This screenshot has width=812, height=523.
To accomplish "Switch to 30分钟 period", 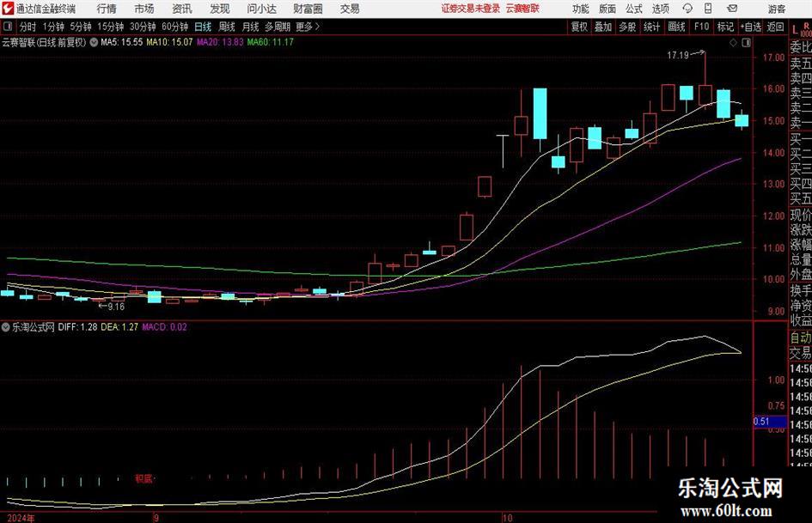I will (143, 27).
